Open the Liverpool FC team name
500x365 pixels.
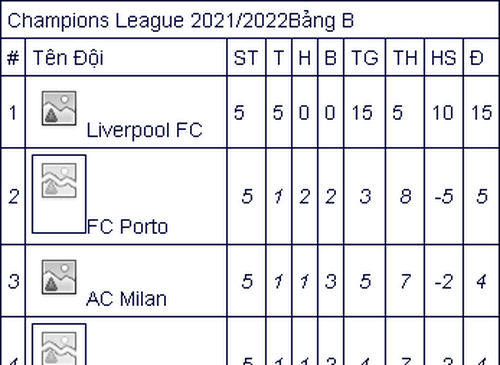(144, 130)
